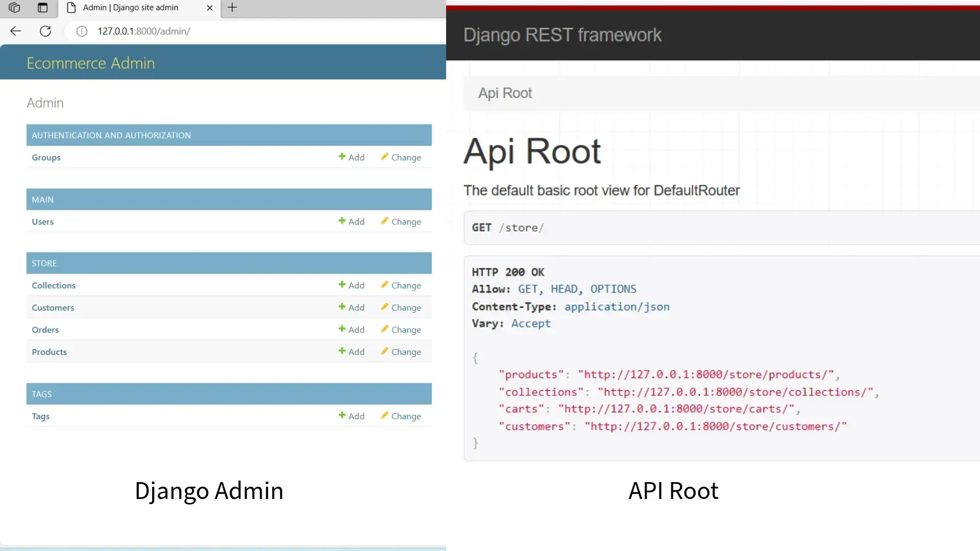Click the browser back arrow
The image size is (980, 551).
[16, 31]
